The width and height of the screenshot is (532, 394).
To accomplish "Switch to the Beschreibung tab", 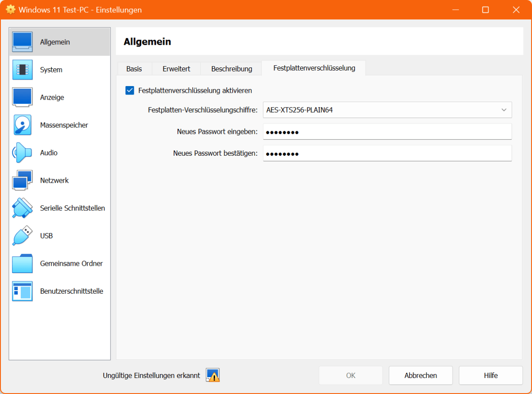I will (231, 68).
